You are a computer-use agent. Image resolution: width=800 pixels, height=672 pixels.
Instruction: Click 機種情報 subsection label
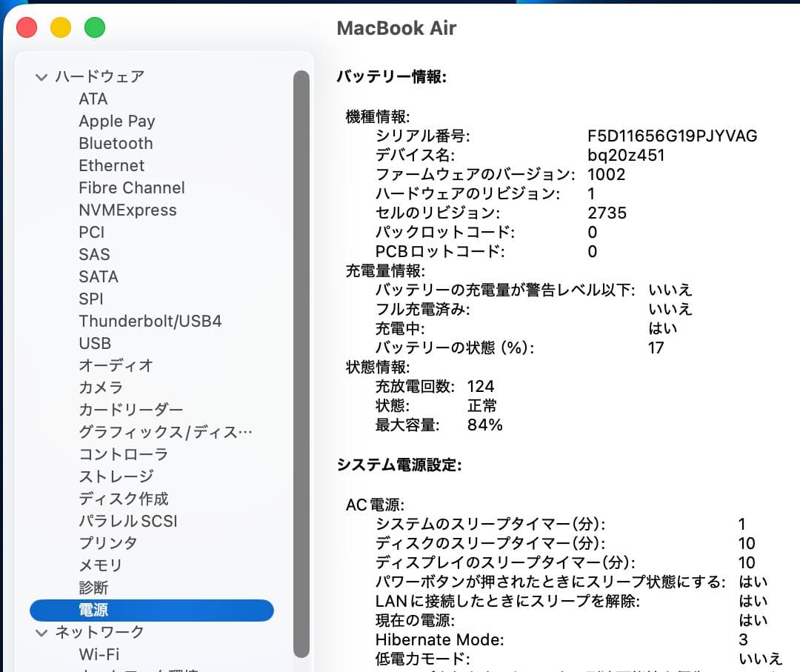378,116
